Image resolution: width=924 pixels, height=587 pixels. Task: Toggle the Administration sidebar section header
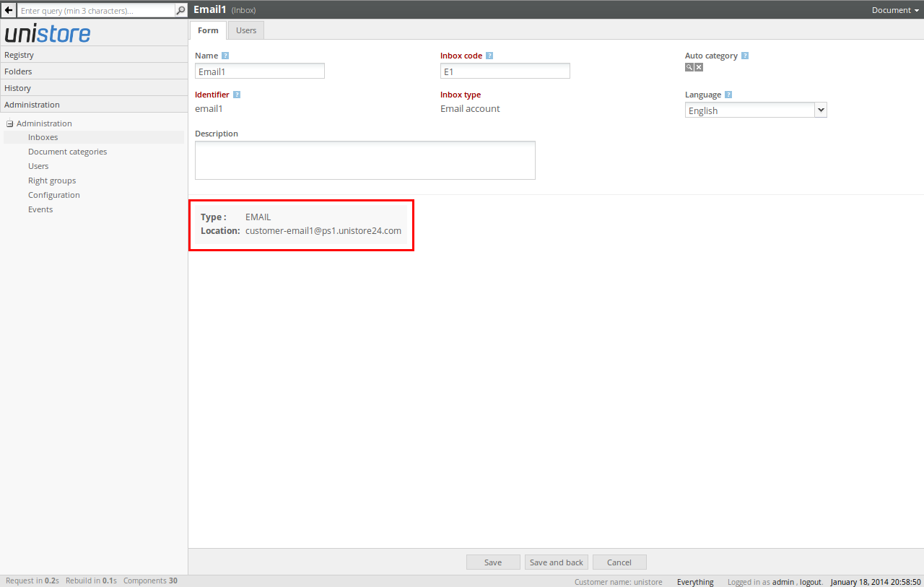pos(94,105)
